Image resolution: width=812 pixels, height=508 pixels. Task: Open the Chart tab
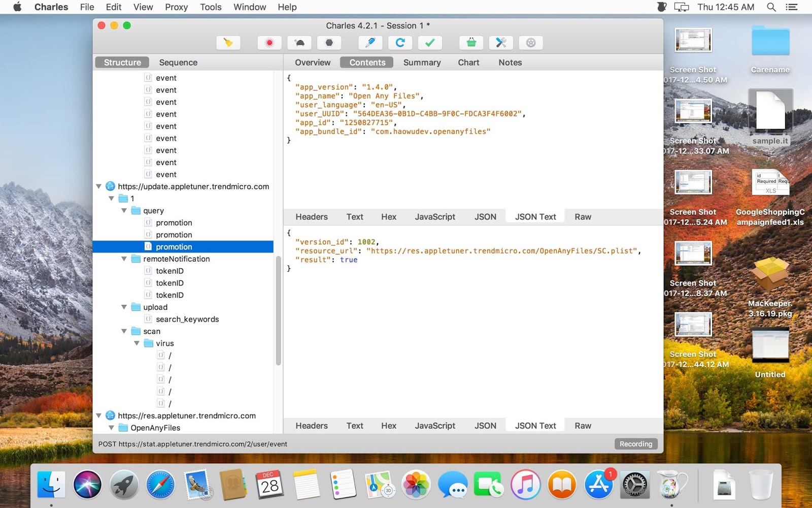point(468,62)
